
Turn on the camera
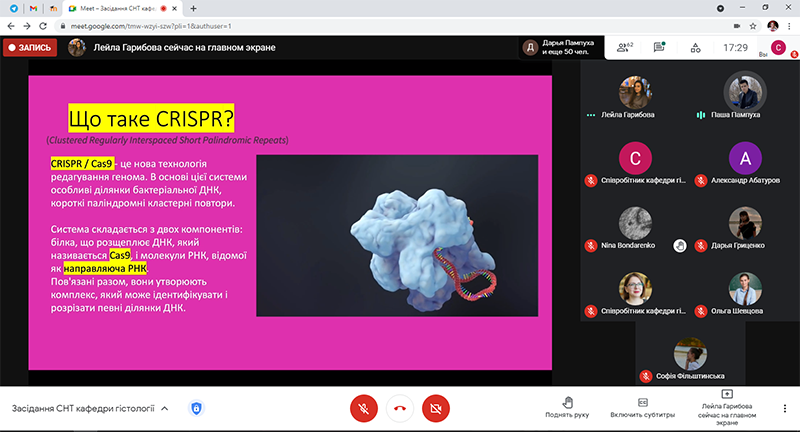(x=434, y=408)
